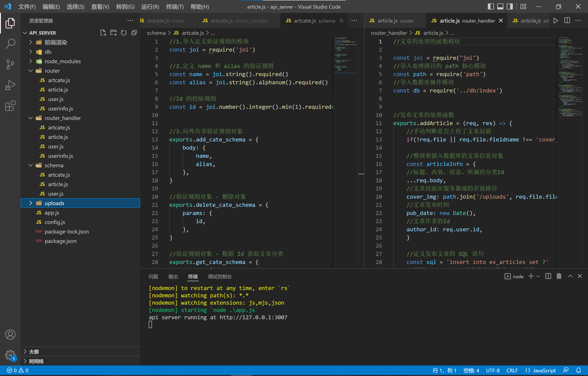Toggle the primary side bar layout button
This screenshot has height=376, width=588.
point(491,7)
